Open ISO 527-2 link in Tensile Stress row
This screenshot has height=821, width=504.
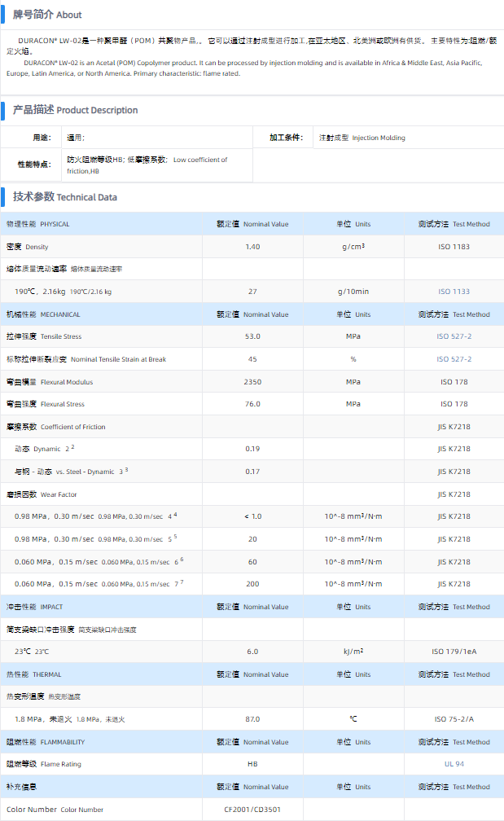tap(454, 336)
